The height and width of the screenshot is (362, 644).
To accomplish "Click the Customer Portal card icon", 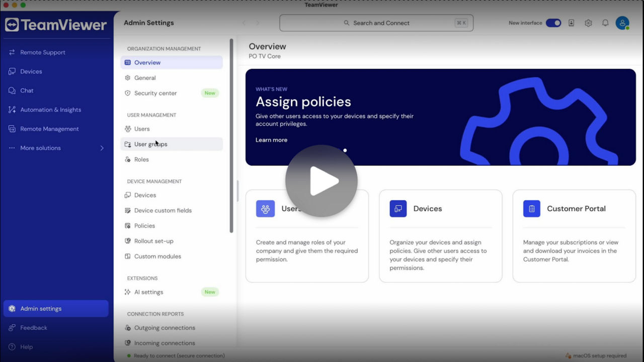I will tap(532, 209).
